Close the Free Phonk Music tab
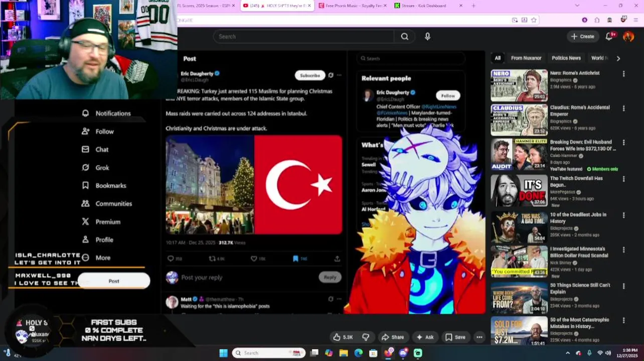Image resolution: width=644 pixels, height=361 pixels. (384, 6)
